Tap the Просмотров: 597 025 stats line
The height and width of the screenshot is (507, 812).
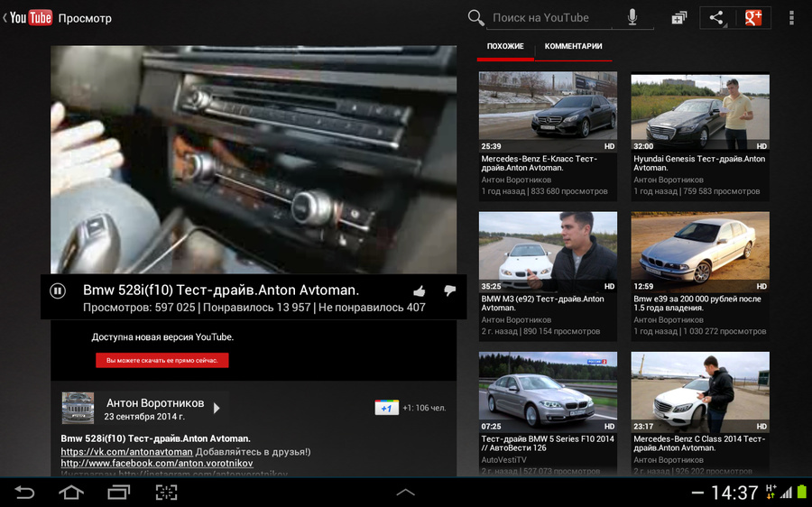[x=254, y=308]
